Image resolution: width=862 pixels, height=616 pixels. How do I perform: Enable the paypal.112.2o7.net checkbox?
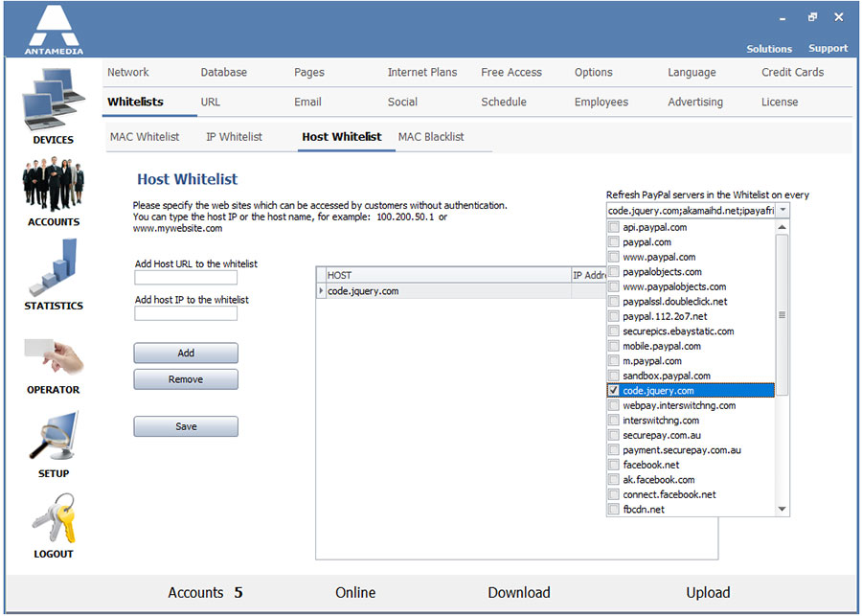pos(614,316)
